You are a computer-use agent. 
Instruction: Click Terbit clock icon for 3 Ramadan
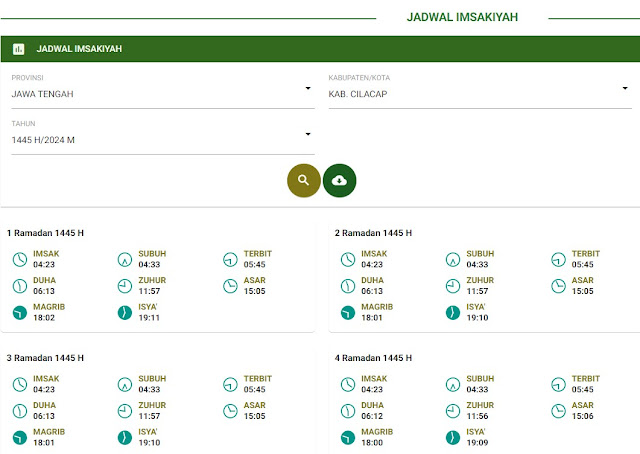point(230,384)
